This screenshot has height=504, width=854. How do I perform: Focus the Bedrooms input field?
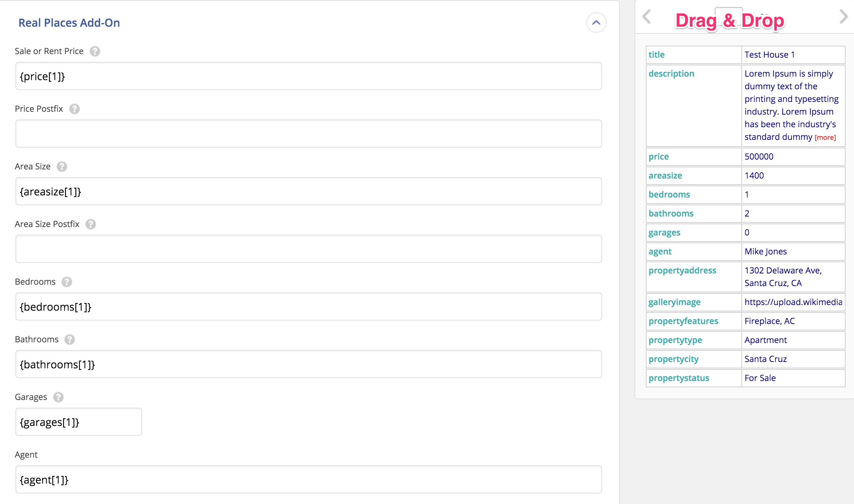[x=308, y=307]
